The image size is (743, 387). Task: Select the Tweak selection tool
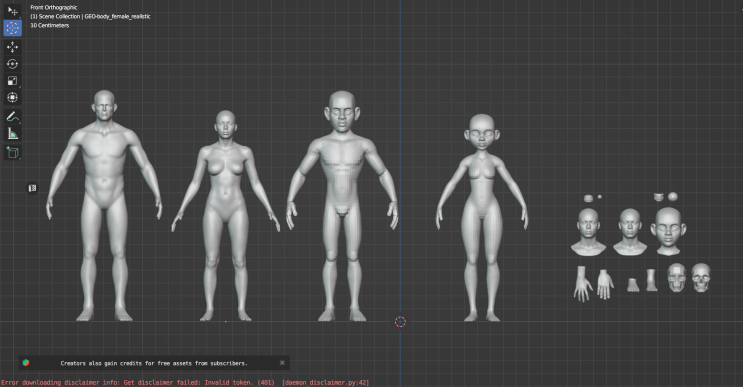pos(12,11)
